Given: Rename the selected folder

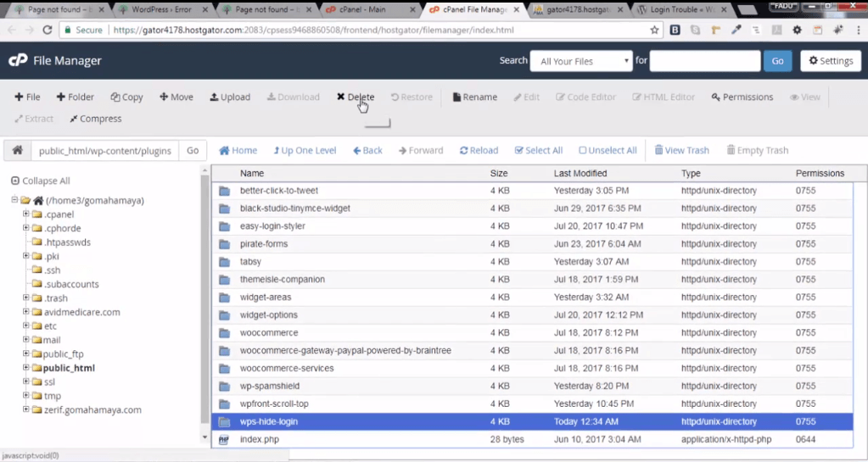Looking at the screenshot, I should (475, 97).
